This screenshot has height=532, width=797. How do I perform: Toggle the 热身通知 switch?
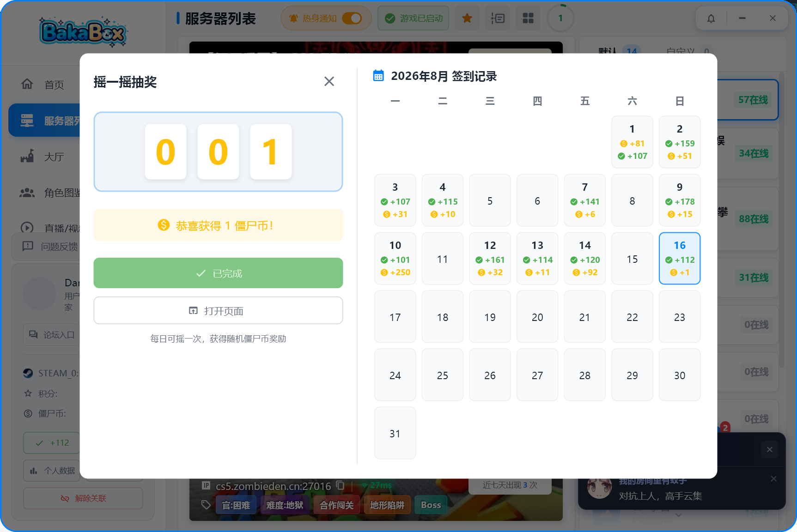[352, 18]
